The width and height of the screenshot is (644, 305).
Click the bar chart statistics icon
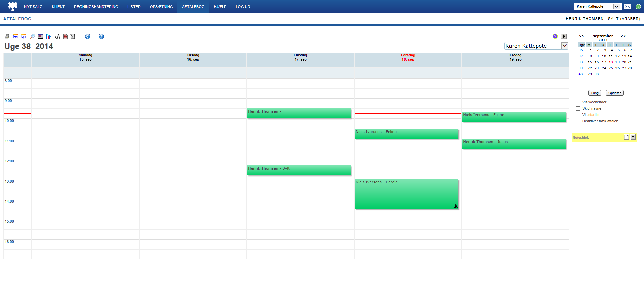click(x=49, y=36)
